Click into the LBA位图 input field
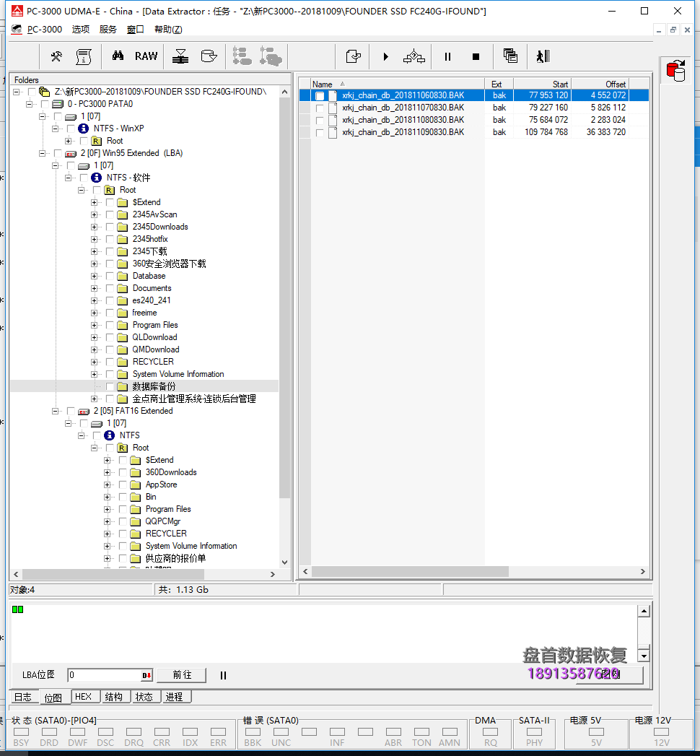 pos(105,675)
